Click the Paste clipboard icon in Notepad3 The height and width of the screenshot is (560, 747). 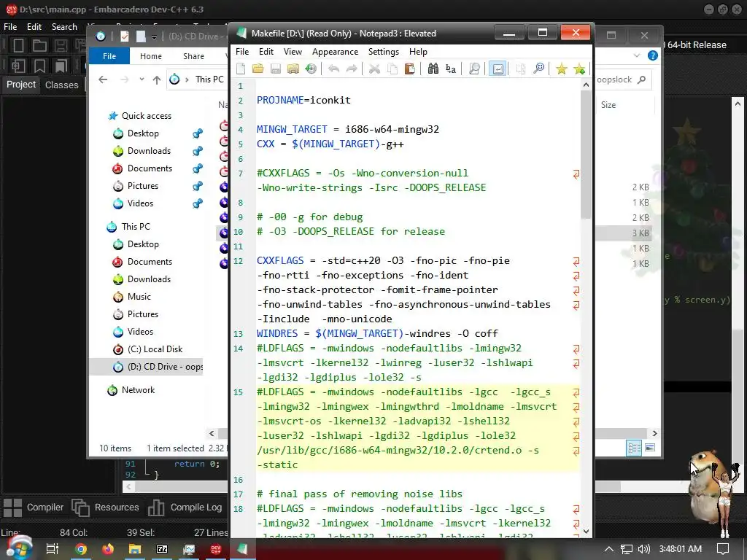pos(410,69)
